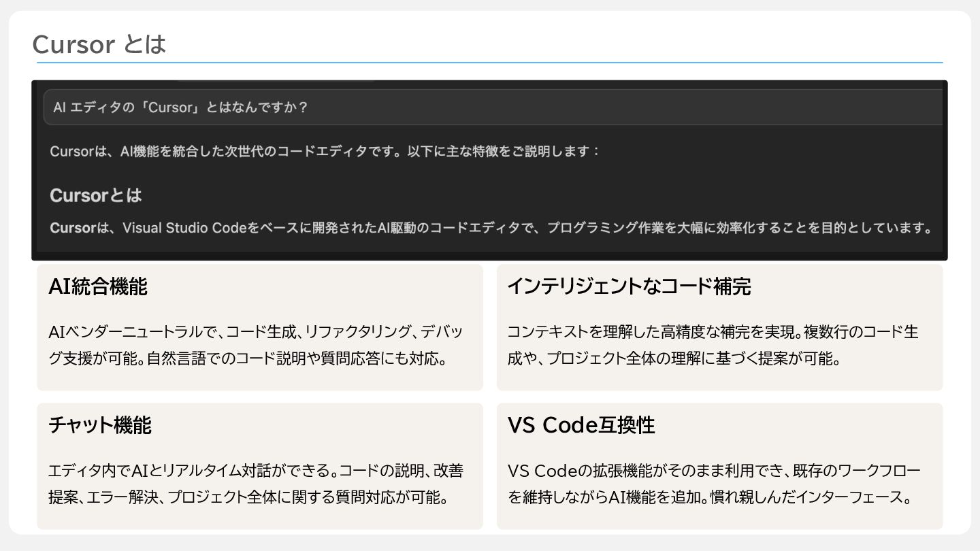980x551 pixels.
Task: Click the chat input containing "AI エディタの「Cursor」とはなんですか？"
Action: 493,107
